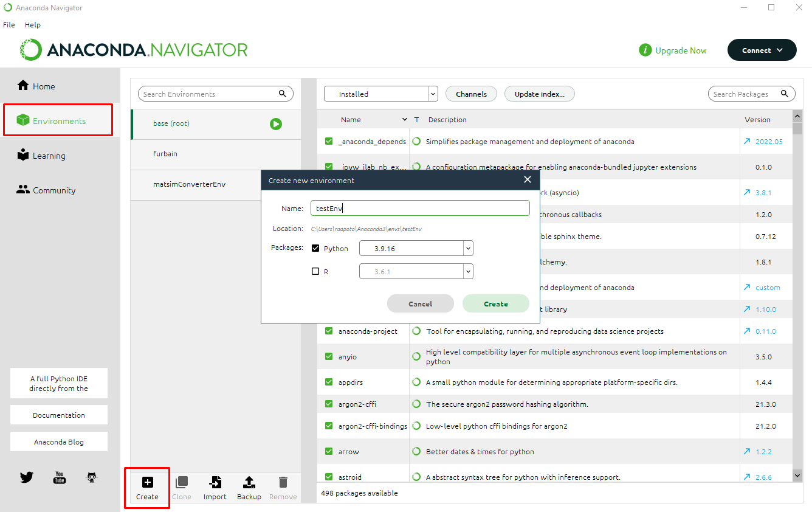Screen dimensions: 812x512
Task: Click the Import environment icon
Action: coord(215,482)
